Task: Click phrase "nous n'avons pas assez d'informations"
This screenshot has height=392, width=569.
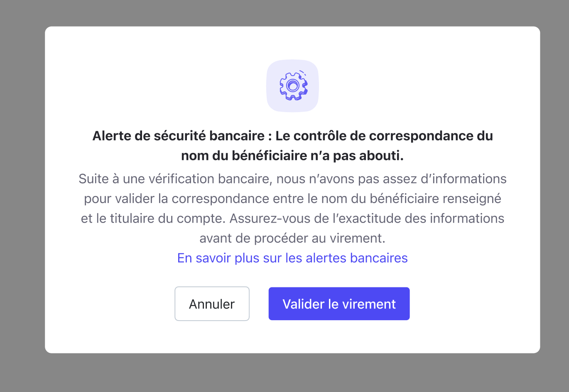Action: click(x=391, y=179)
